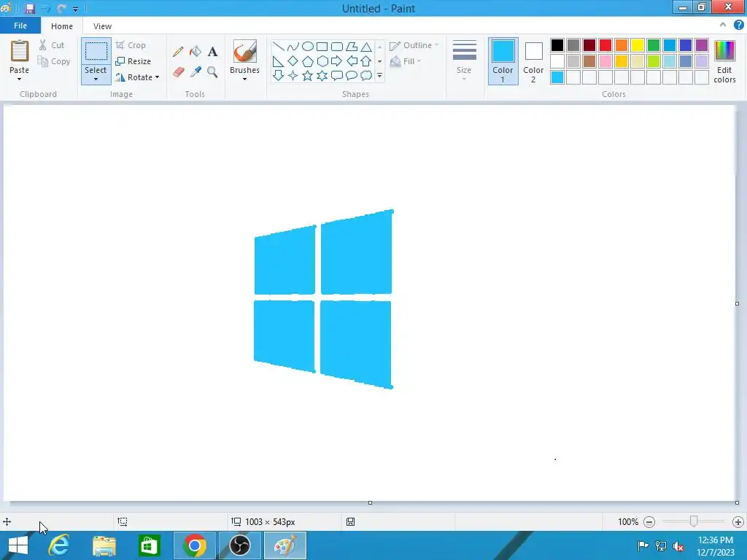Expand the Rotate dropdown menu
747x560 pixels.
158,77
